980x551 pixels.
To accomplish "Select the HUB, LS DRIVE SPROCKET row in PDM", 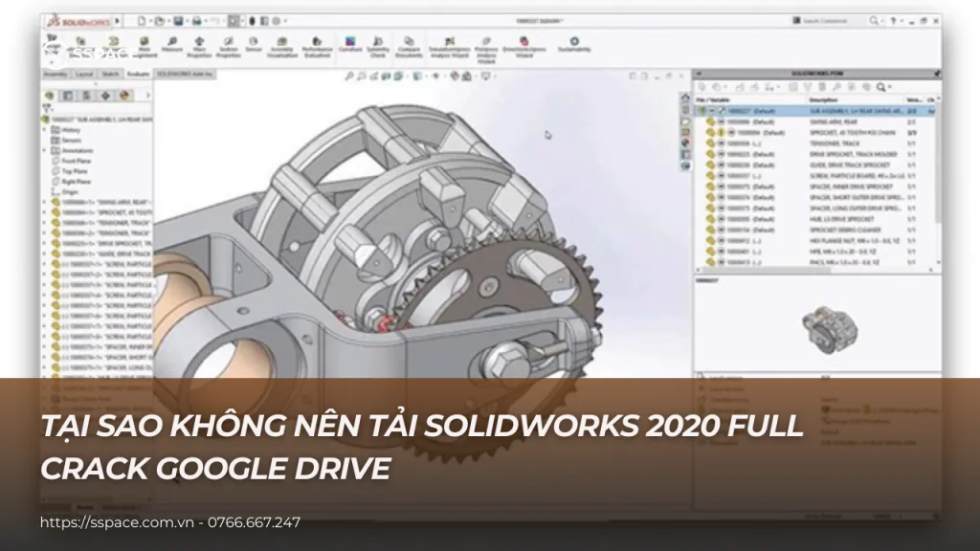I will [x=815, y=219].
